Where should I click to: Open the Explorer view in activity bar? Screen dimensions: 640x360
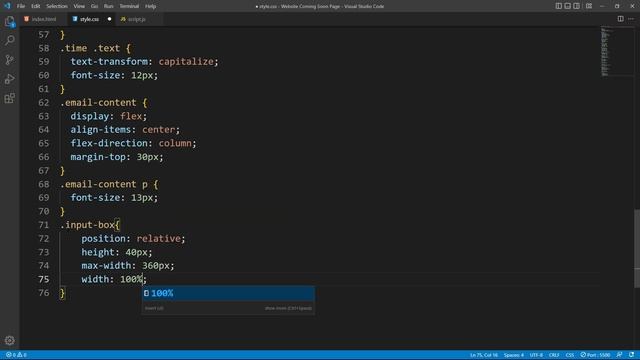click(9, 21)
